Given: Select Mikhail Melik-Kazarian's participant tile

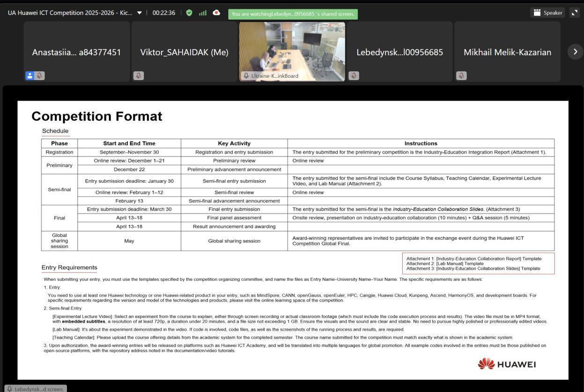Looking at the screenshot, I should (x=507, y=52).
